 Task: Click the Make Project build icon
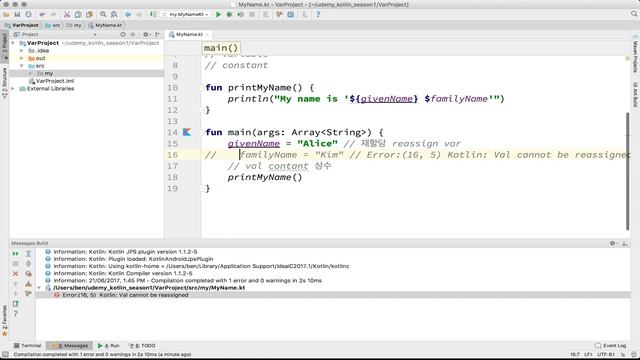click(x=153, y=14)
